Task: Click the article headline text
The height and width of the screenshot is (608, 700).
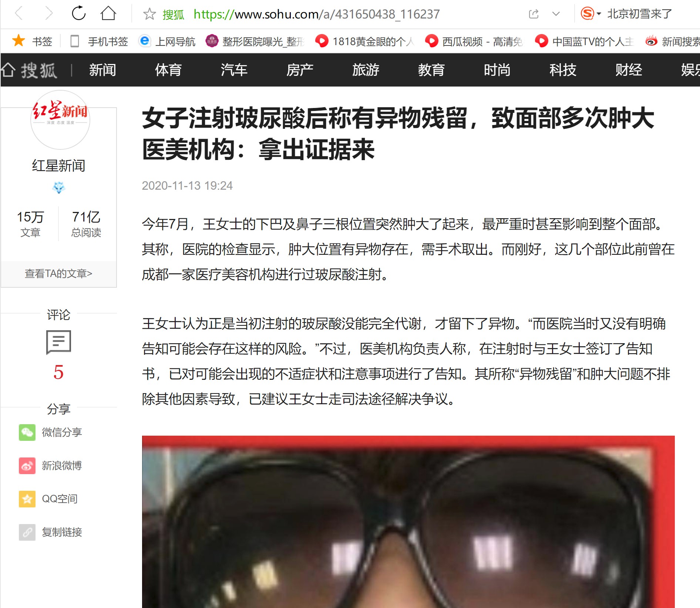Action: point(398,134)
